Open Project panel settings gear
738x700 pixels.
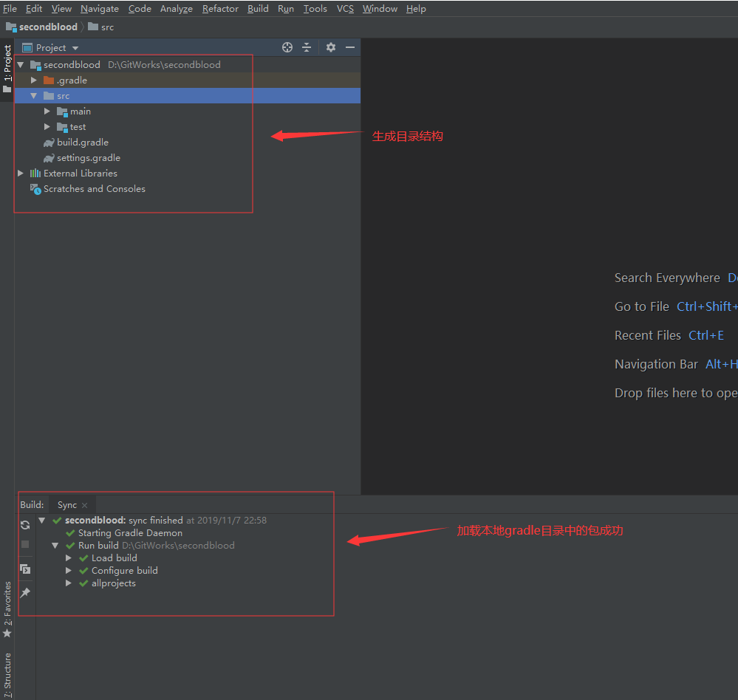point(331,47)
